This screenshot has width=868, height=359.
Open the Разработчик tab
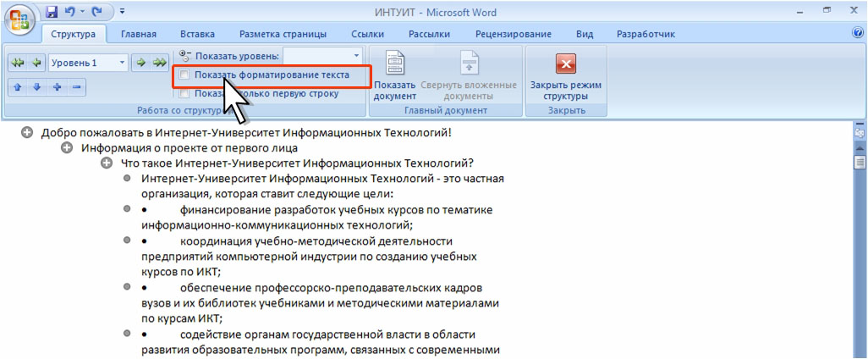(x=646, y=35)
